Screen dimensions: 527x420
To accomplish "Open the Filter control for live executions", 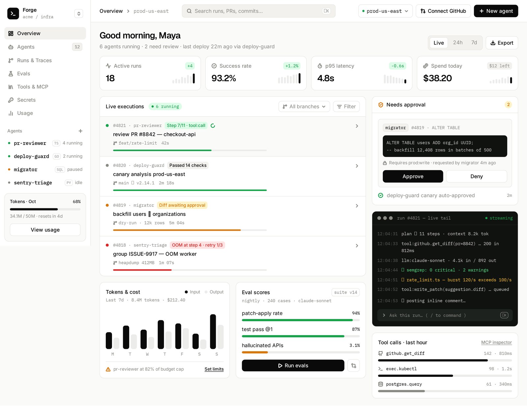I will [x=346, y=107].
